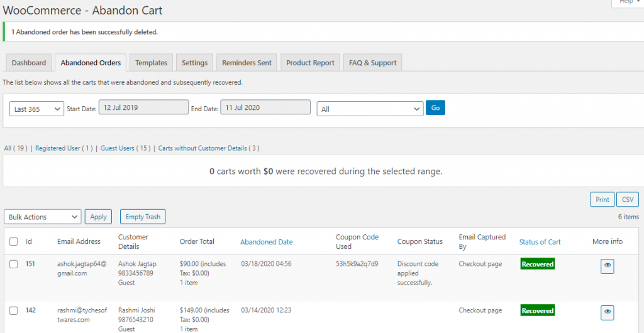Click the Start Date field

pyautogui.click(x=144, y=108)
